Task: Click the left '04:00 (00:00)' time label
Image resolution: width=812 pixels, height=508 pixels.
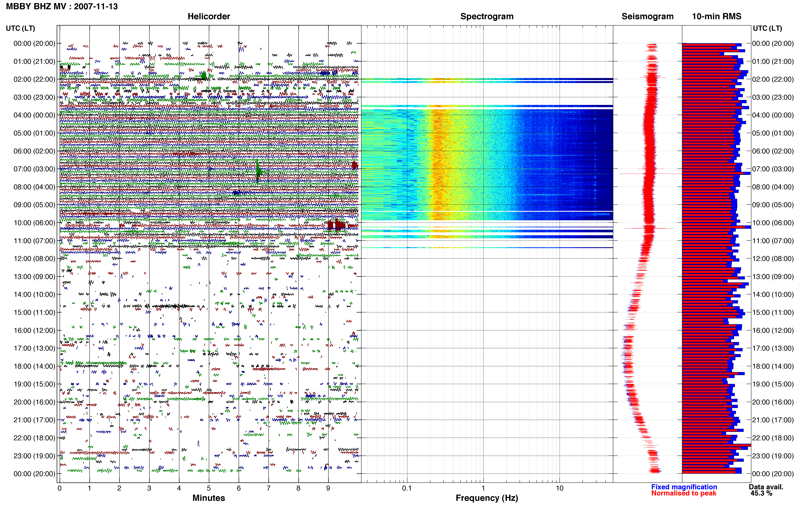Action: pyautogui.click(x=34, y=115)
